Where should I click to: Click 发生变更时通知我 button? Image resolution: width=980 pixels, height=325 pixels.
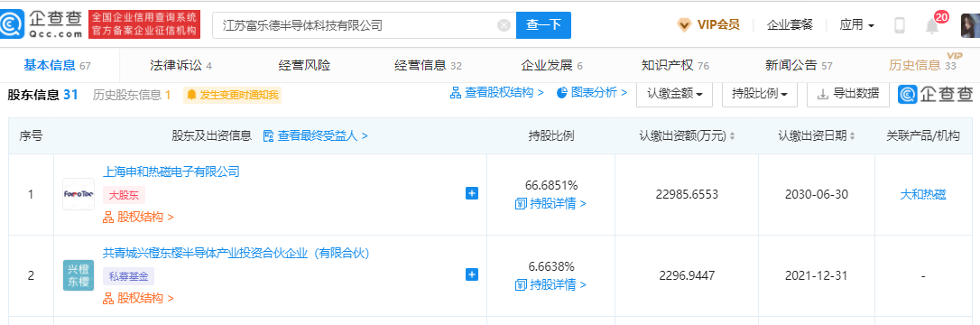tap(232, 95)
